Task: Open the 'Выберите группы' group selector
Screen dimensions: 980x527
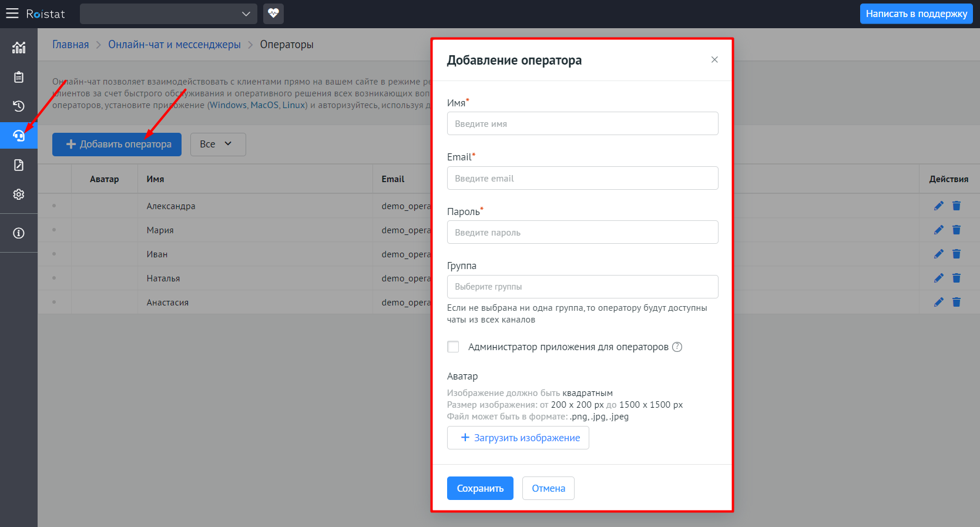Action: pos(582,287)
